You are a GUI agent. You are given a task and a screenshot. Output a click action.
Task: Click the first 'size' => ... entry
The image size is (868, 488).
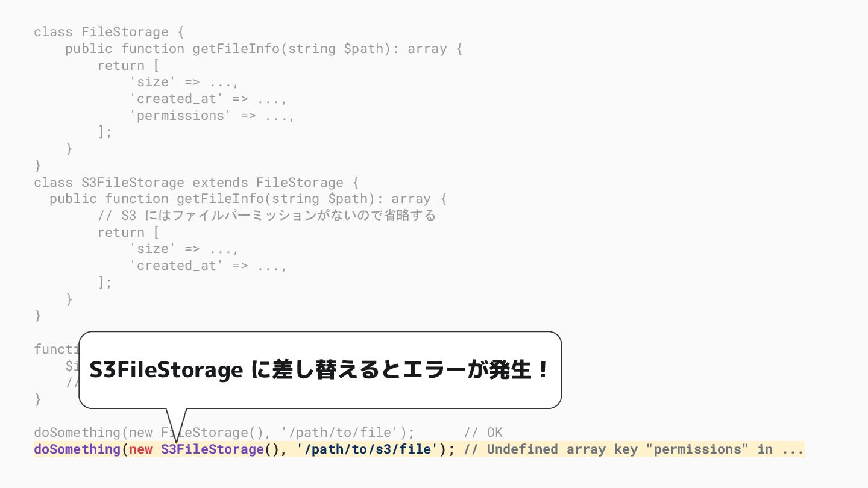pyautogui.click(x=184, y=82)
